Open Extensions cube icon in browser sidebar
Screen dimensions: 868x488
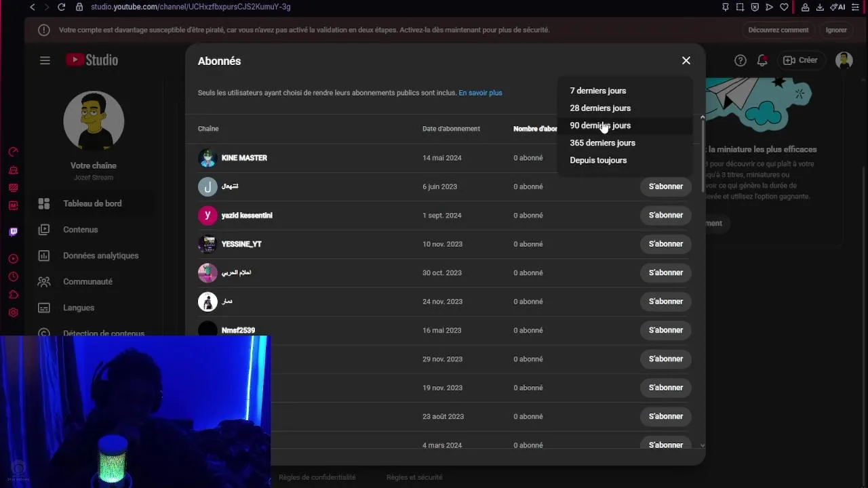click(x=13, y=294)
